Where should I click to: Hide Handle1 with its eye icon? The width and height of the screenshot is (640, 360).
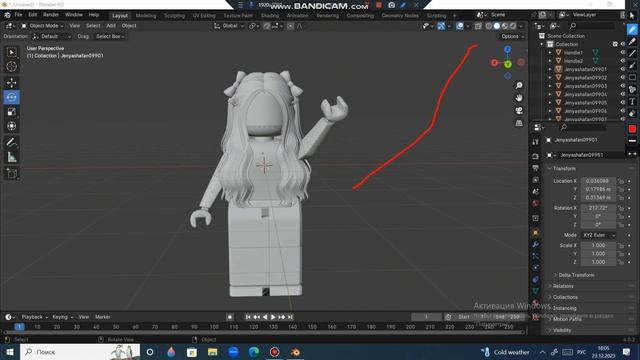pyautogui.click(x=622, y=53)
